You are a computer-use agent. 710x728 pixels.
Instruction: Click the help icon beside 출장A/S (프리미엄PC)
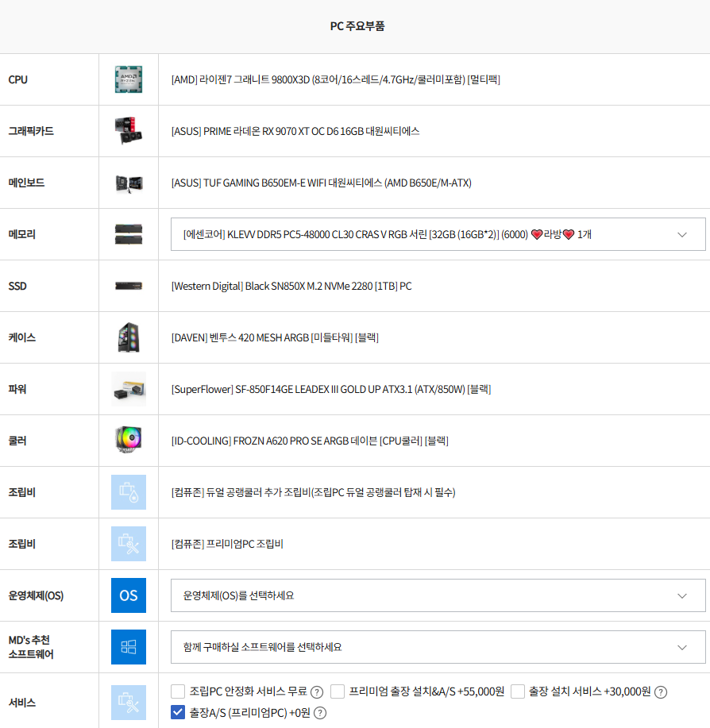pos(320,713)
